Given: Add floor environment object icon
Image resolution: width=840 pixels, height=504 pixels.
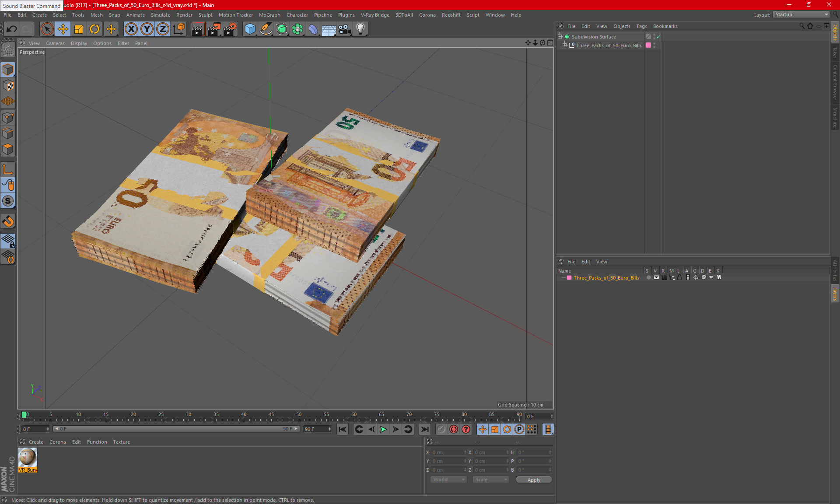Looking at the screenshot, I should point(329,29).
